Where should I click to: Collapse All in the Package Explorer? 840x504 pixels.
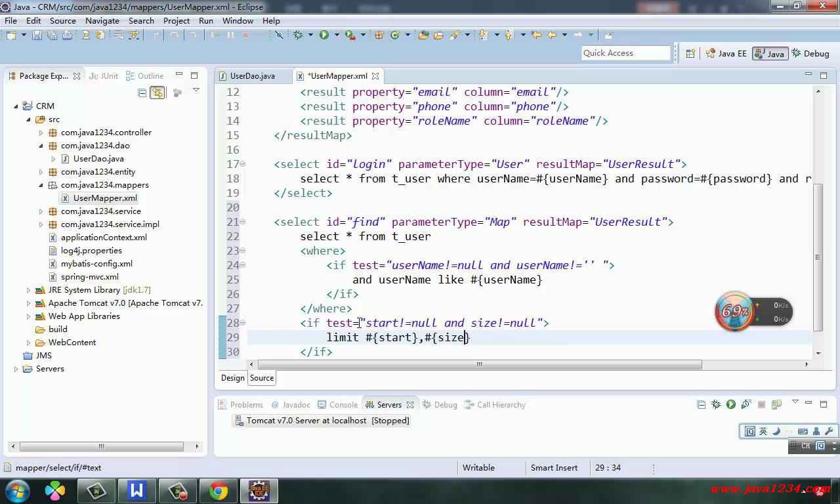click(142, 93)
